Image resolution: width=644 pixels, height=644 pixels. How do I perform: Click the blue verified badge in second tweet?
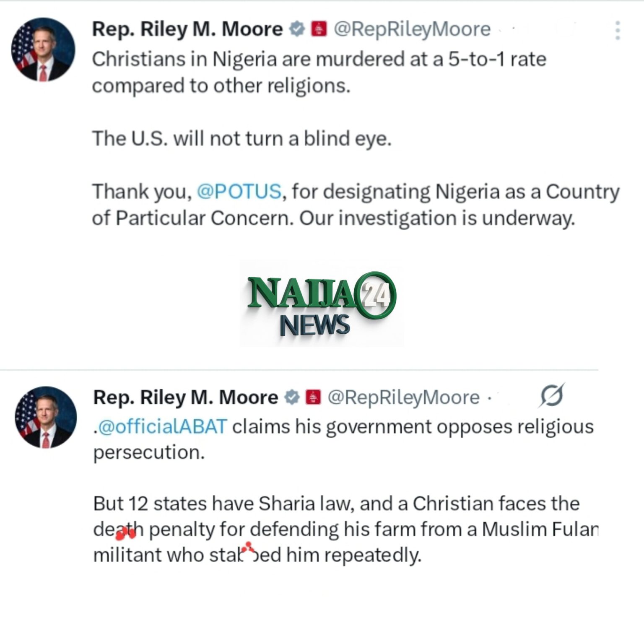point(292,397)
